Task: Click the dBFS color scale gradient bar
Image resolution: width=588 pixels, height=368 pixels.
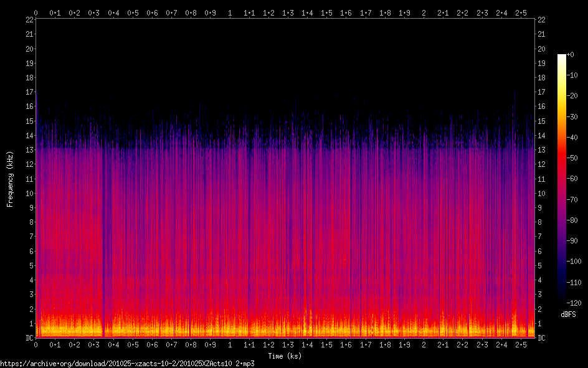Action: (561, 179)
